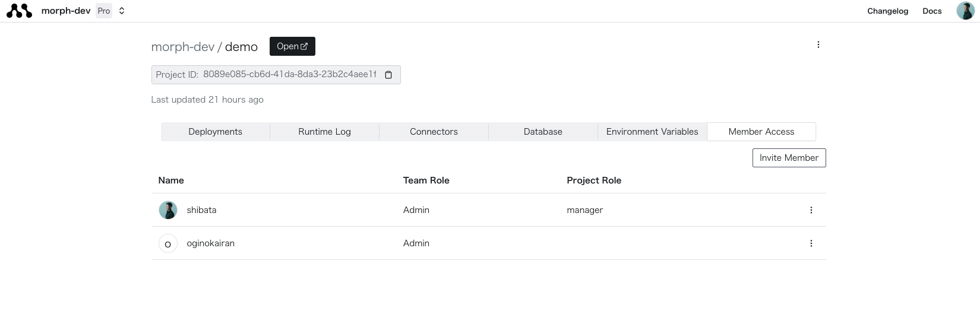Select the Member Access tab
This screenshot has height=324, width=980.
[x=761, y=132]
